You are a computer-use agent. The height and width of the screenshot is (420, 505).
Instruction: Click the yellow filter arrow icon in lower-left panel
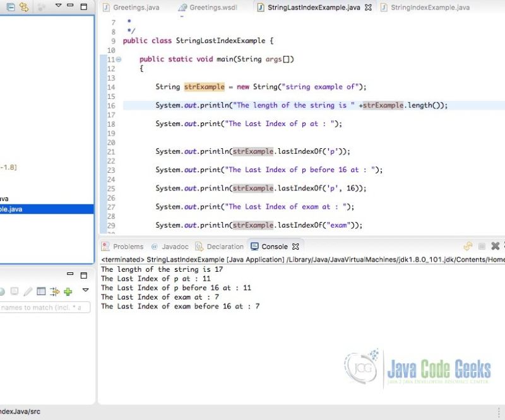coord(54,291)
